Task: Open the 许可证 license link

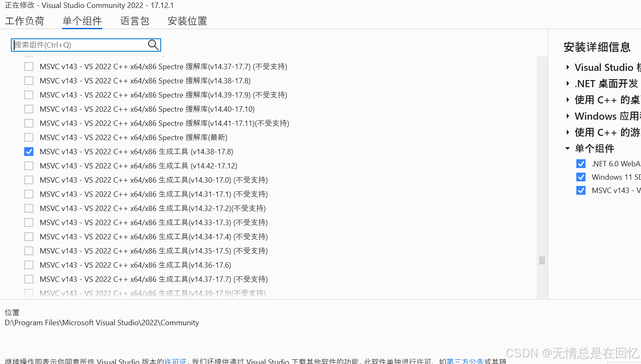Action: click(175, 361)
